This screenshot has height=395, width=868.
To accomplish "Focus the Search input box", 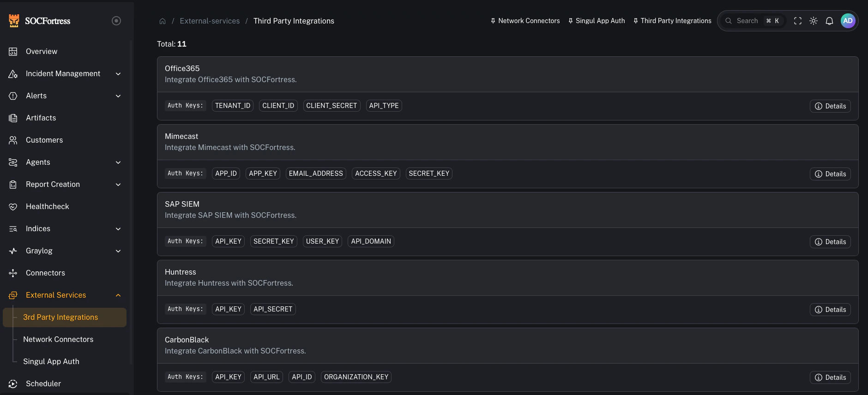I will point(753,21).
